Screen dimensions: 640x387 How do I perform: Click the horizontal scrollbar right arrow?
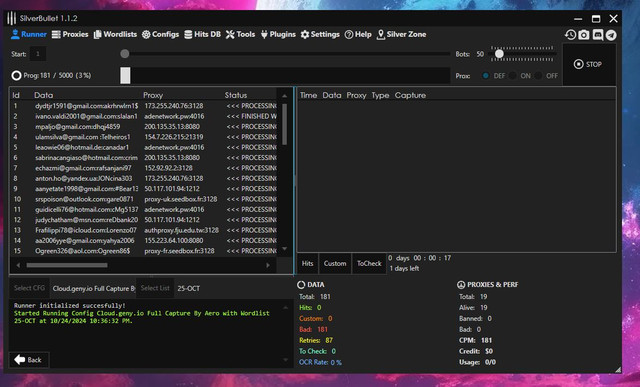coord(268,265)
